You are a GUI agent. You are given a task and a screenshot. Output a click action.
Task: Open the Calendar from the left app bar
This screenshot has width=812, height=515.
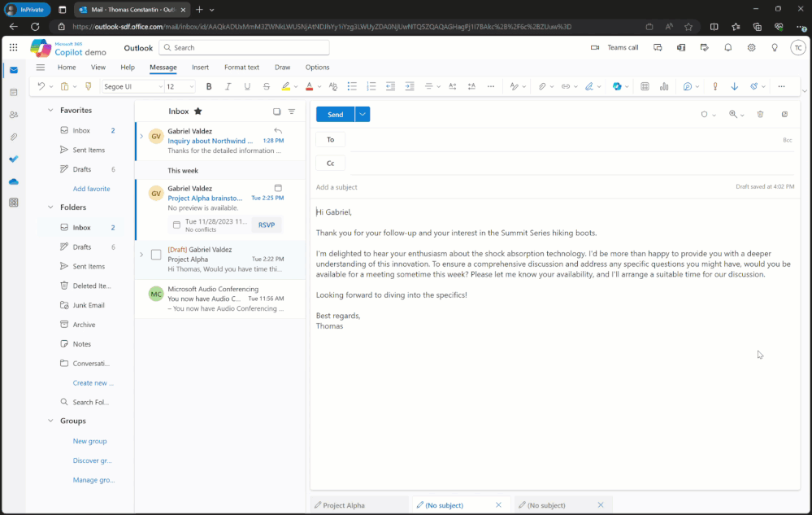point(14,92)
